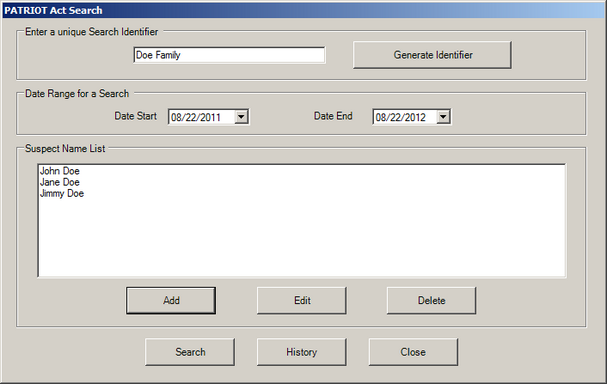Select the 08/22/2011 Date Start value
Image resolution: width=607 pixels, height=384 pixels.
tap(196, 117)
